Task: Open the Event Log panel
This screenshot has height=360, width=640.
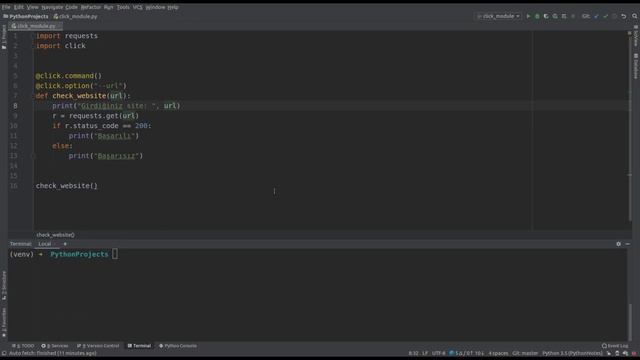Action: click(x=615, y=346)
